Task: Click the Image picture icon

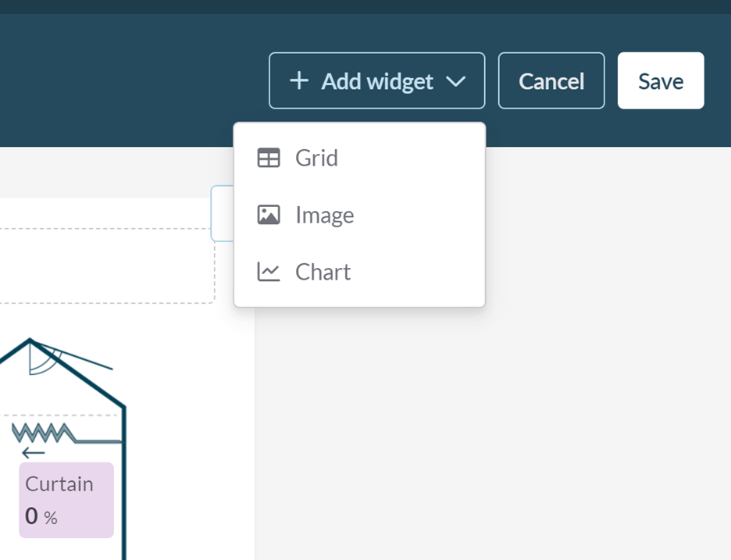Action: (269, 215)
